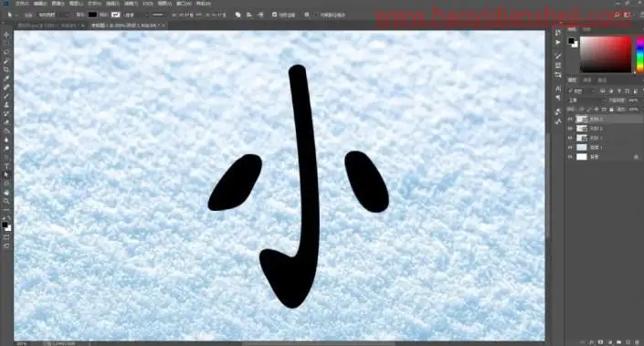Open the Edit menu
The height and width of the screenshot is (346, 644).
pyautogui.click(x=40, y=4)
